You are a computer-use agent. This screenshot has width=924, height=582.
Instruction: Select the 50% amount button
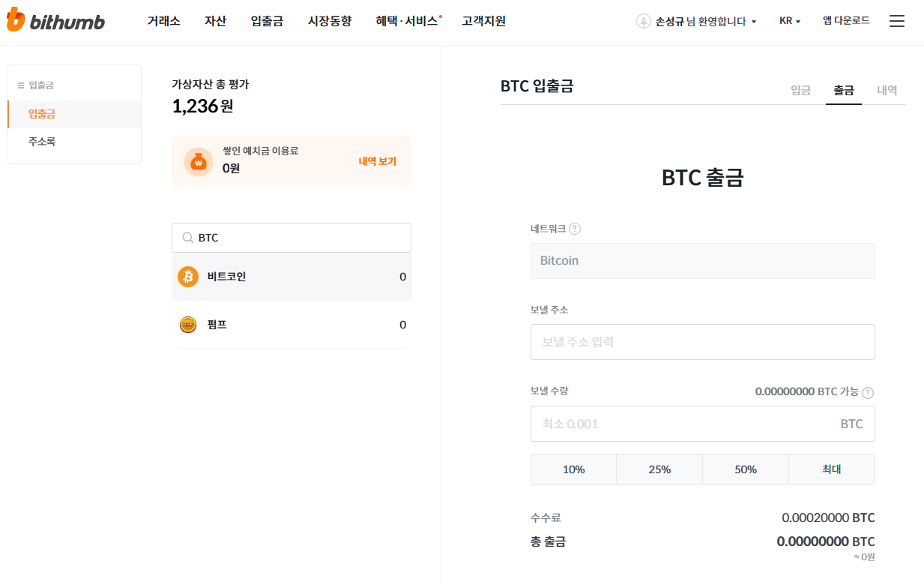746,469
